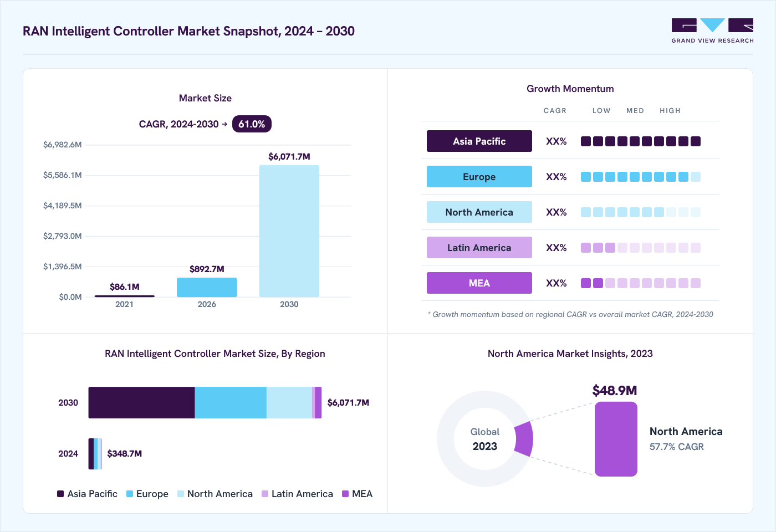Click the 'HIGH' column header
This screenshot has width=776, height=532.
pos(670,111)
